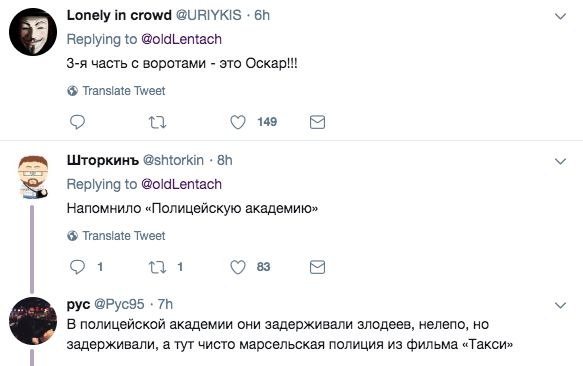
Task: Share Шторкинъ's tweet via message envelope
Action: tap(318, 267)
